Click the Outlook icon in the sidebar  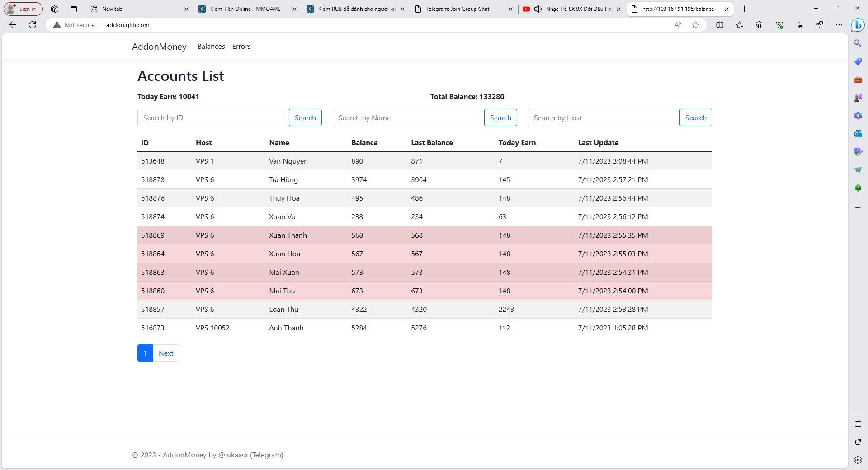click(x=858, y=134)
